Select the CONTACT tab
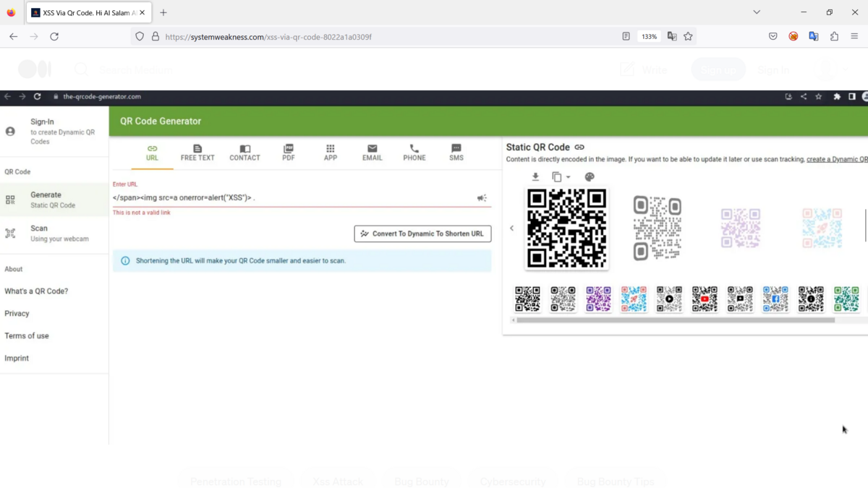 point(244,153)
